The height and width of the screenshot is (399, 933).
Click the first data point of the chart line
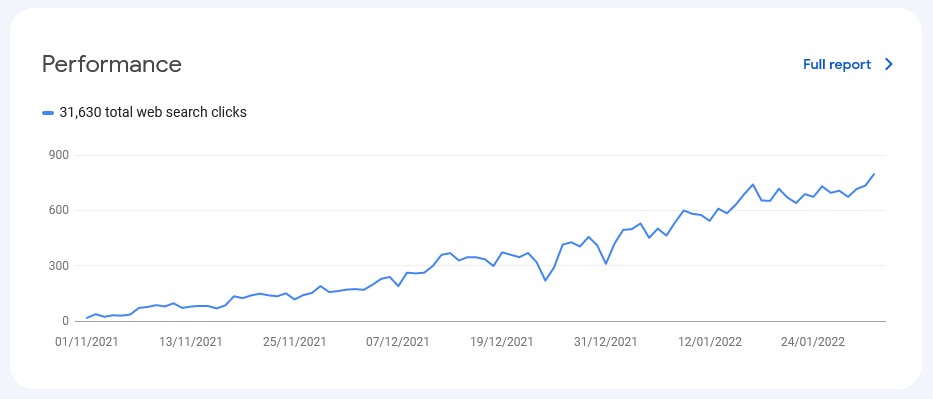(x=87, y=318)
